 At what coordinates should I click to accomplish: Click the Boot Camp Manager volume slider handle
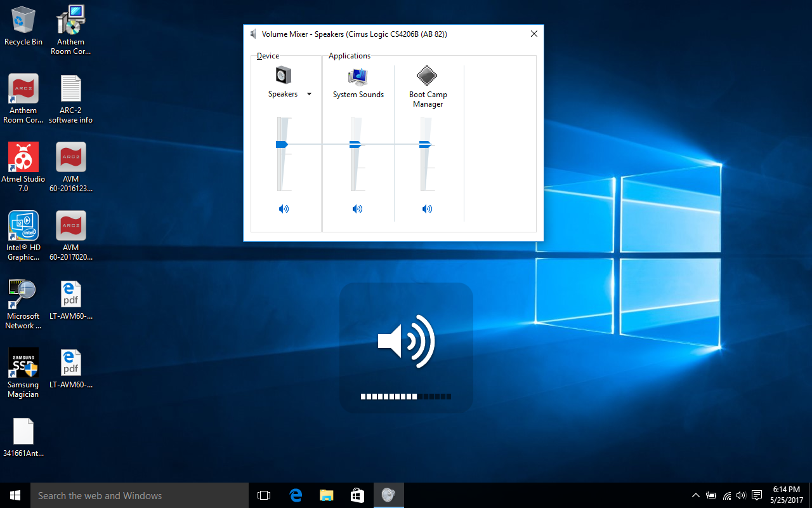pos(425,145)
